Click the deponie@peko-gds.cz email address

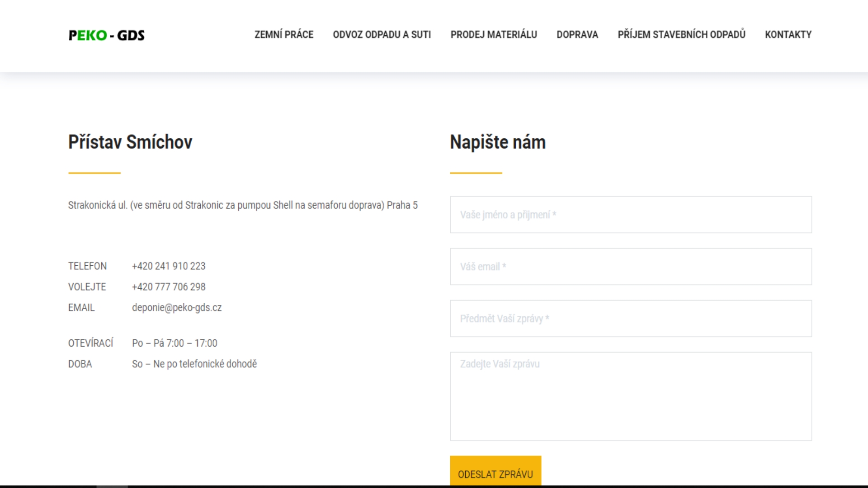[177, 308]
